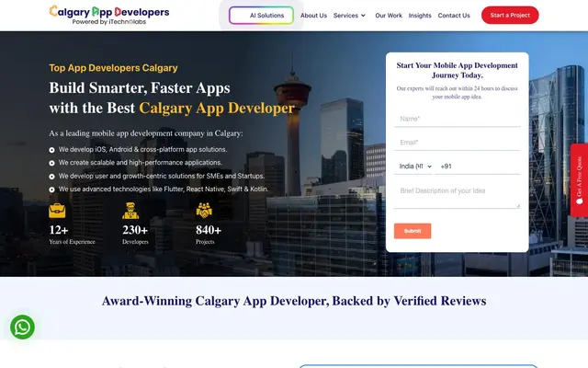Click the Powered by iTechnolabs tagline
Screen dimensions: 588x368
(109, 22)
